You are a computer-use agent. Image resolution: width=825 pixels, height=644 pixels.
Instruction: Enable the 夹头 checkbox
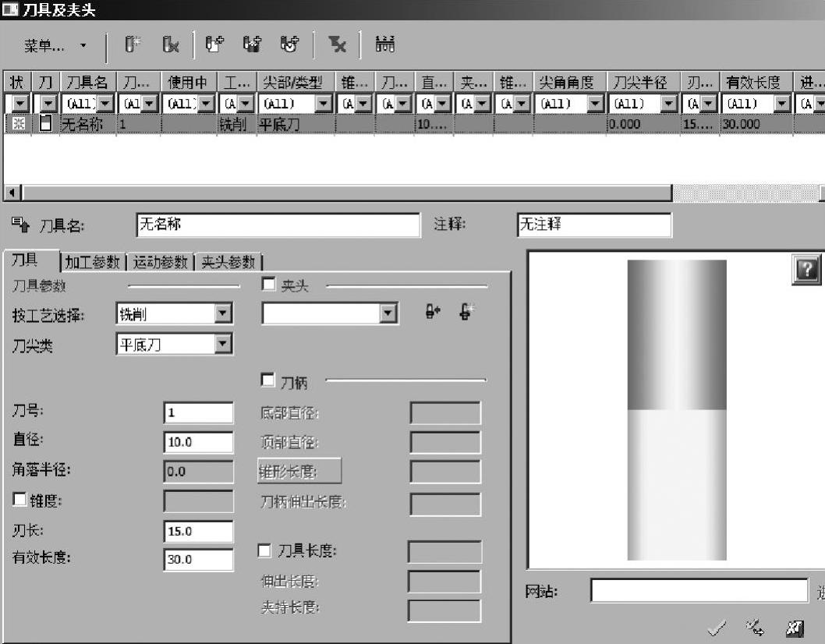268,285
